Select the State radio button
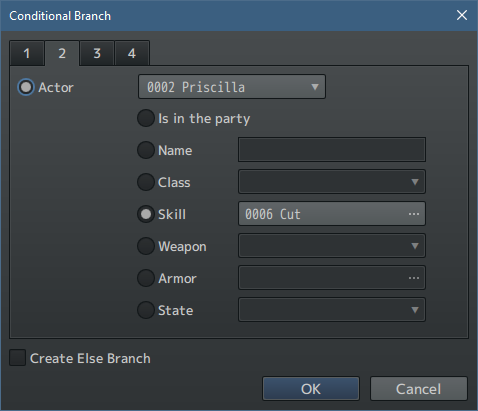The width and height of the screenshot is (478, 411). click(x=146, y=310)
